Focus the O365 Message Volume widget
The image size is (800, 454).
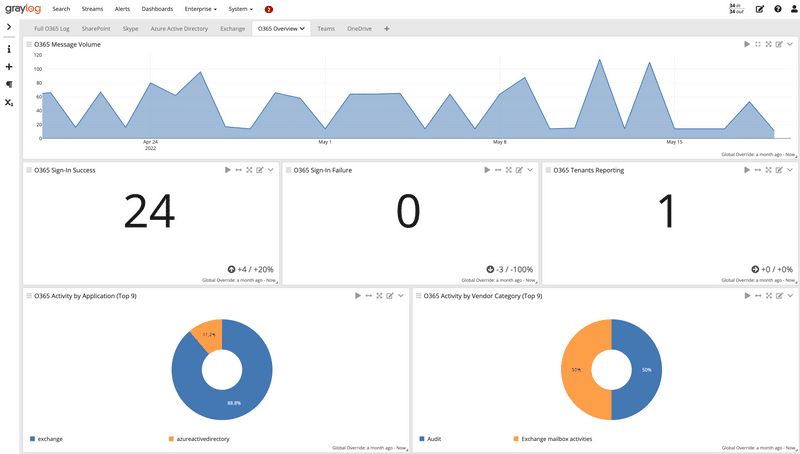point(758,44)
